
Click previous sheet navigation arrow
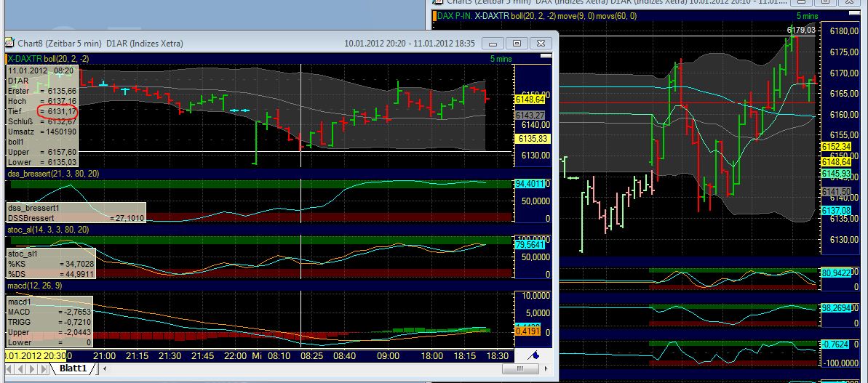pyautogui.click(x=20, y=369)
